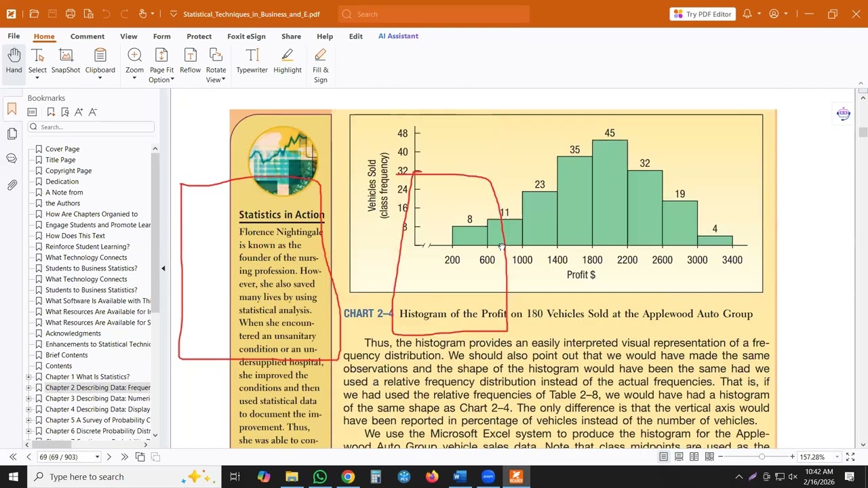Go to the Acknowledgments bookmark
868x488 pixels.
coord(73,333)
